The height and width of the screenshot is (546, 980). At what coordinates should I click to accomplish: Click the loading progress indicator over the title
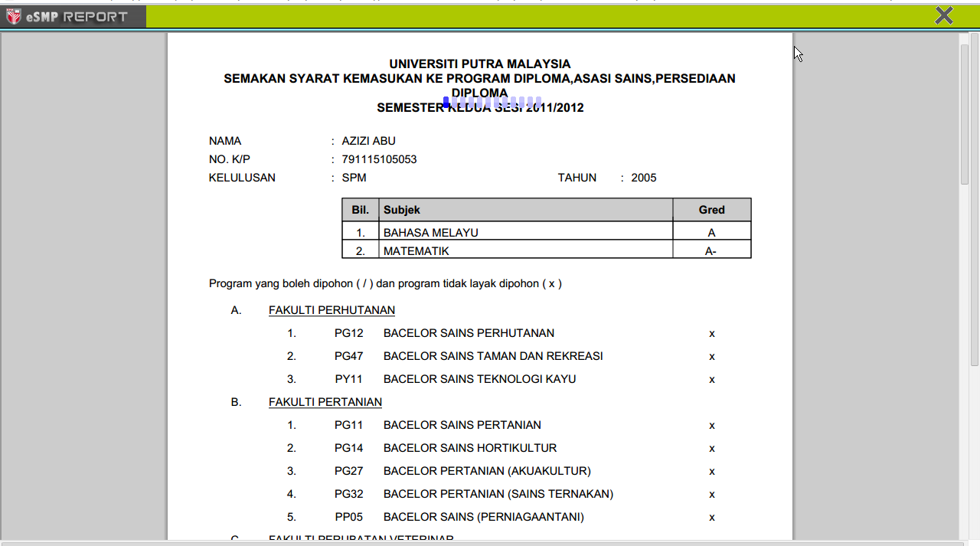pyautogui.click(x=492, y=102)
